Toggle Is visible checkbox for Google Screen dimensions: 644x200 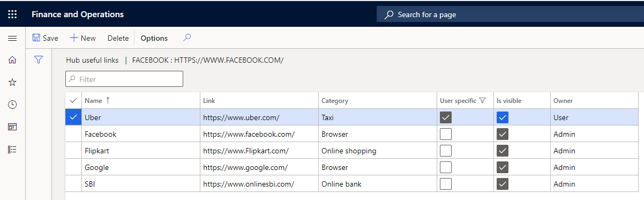[x=503, y=167]
